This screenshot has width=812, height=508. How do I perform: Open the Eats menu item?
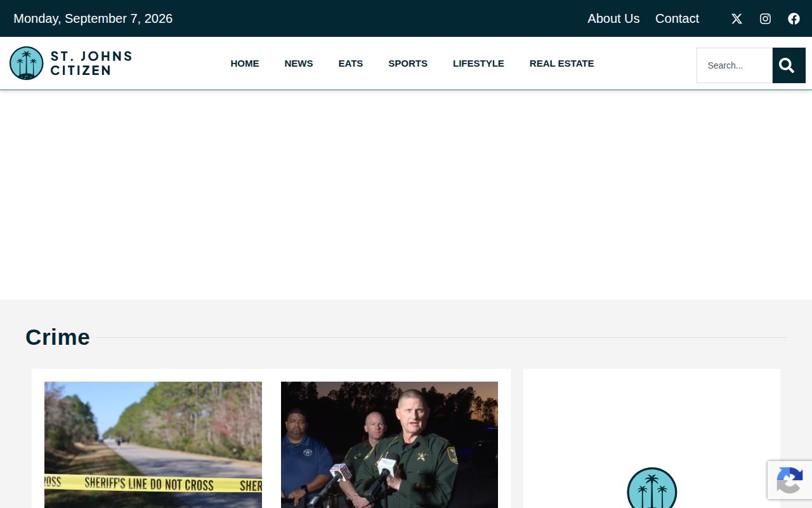[351, 63]
